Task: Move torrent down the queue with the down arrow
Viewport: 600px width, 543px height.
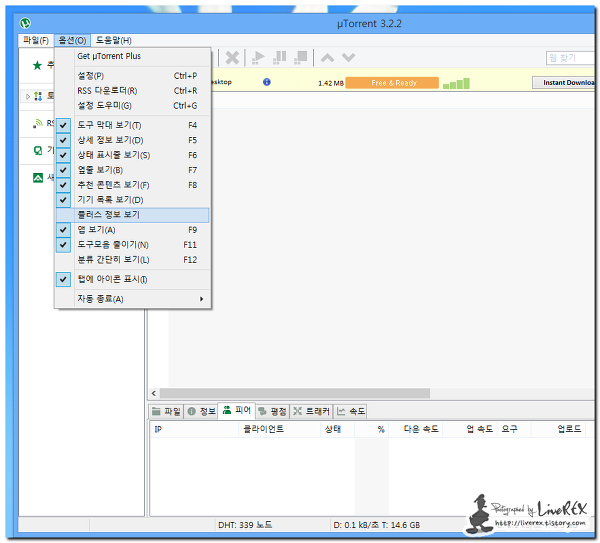Action: (x=348, y=58)
